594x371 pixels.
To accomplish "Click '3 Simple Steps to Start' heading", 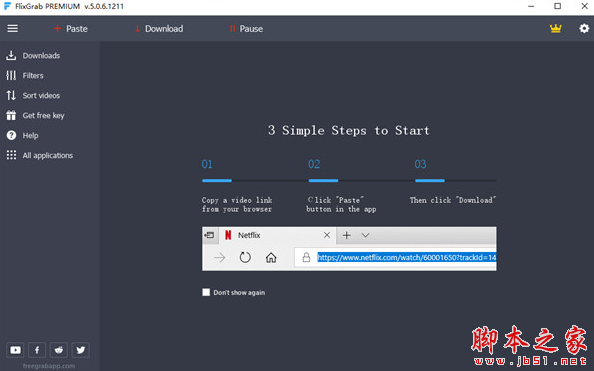I will click(x=349, y=130).
